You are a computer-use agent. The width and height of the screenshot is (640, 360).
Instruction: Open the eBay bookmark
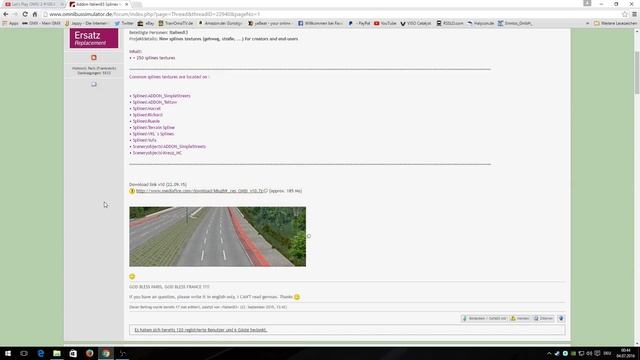pos(146,23)
